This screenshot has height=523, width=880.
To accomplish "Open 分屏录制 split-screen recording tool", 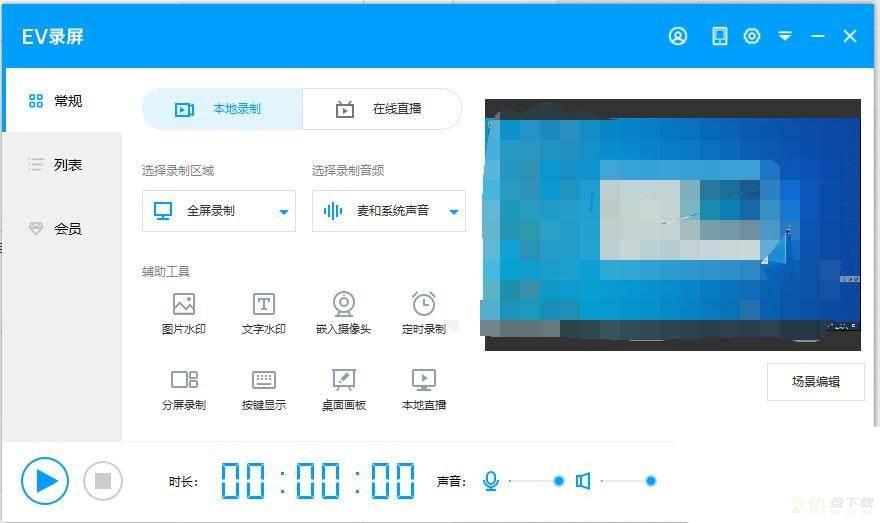I will click(x=184, y=389).
